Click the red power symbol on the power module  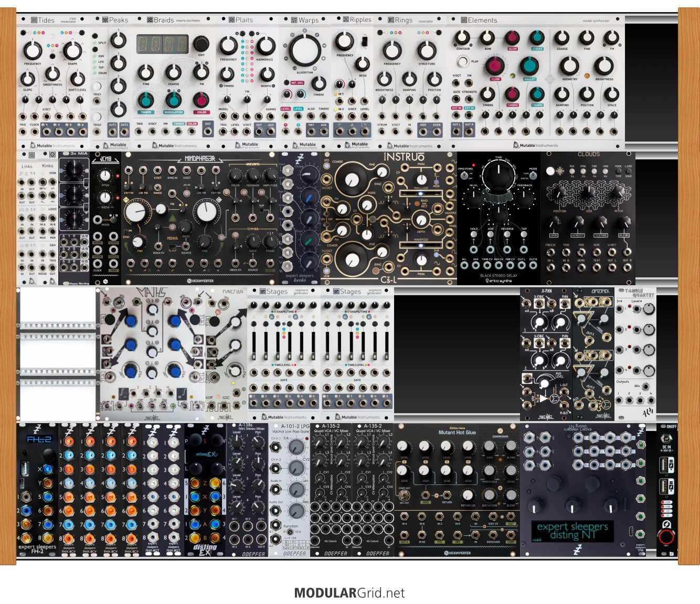coord(666,537)
